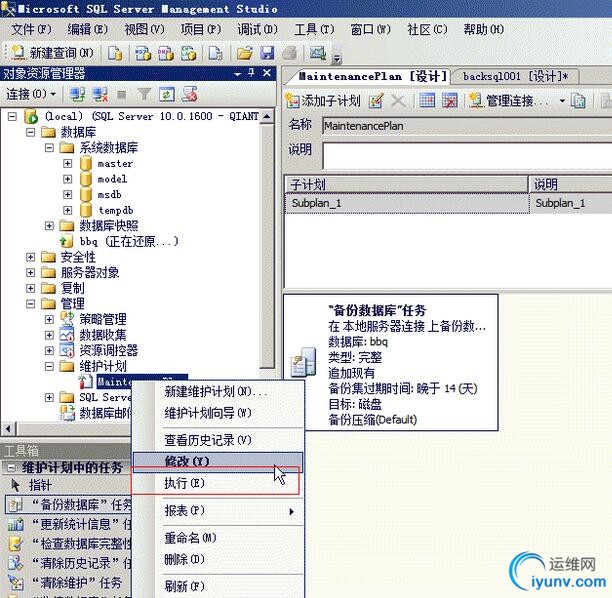Choose 维护计划向导(W) in context menu
Image resolution: width=612 pixels, height=598 pixels.
point(217,413)
